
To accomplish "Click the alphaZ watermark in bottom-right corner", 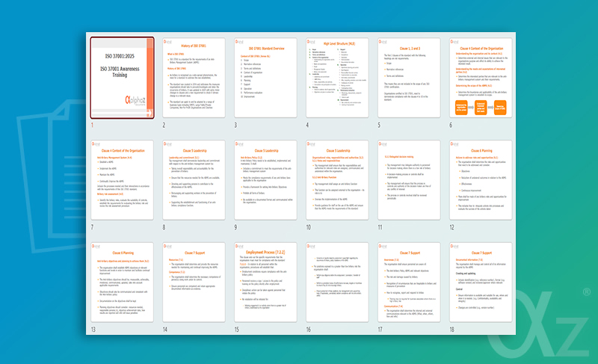I will (x=568, y=334).
